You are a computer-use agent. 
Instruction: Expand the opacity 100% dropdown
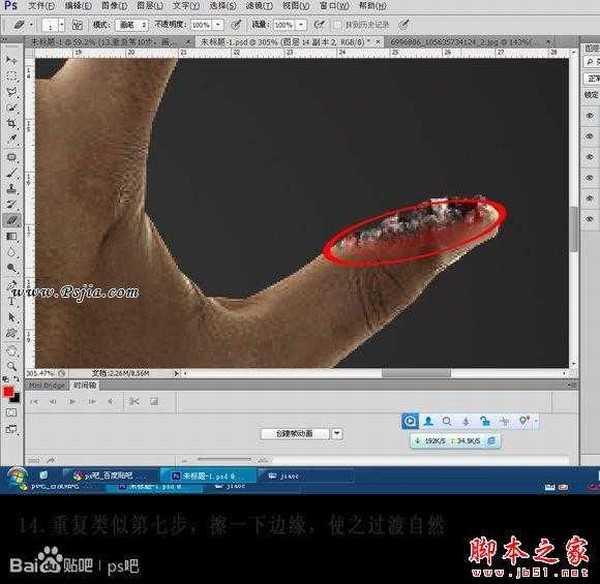219,22
